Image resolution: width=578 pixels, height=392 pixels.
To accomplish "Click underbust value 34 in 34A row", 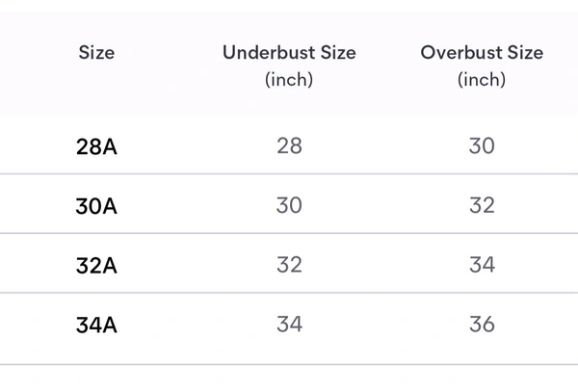I will pyautogui.click(x=289, y=325).
